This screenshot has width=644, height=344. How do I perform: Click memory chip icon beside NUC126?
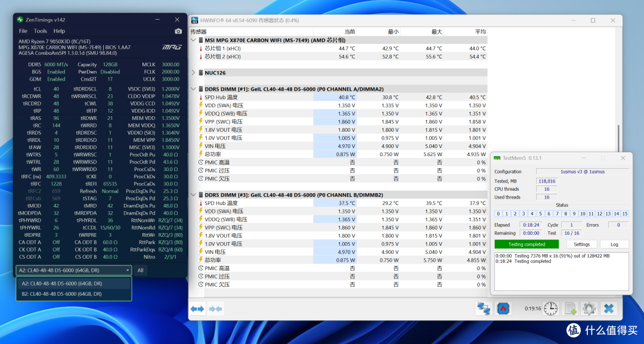tap(201, 73)
